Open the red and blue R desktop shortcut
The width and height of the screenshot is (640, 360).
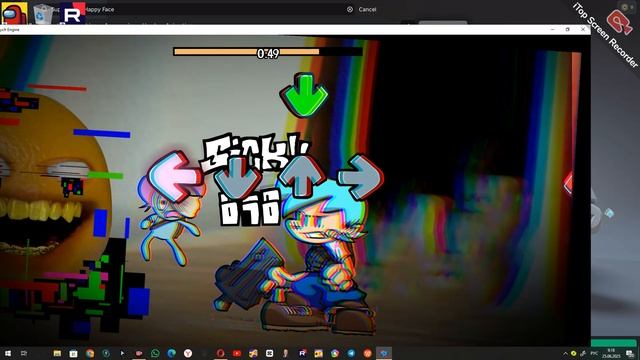pyautogui.click(x=73, y=13)
